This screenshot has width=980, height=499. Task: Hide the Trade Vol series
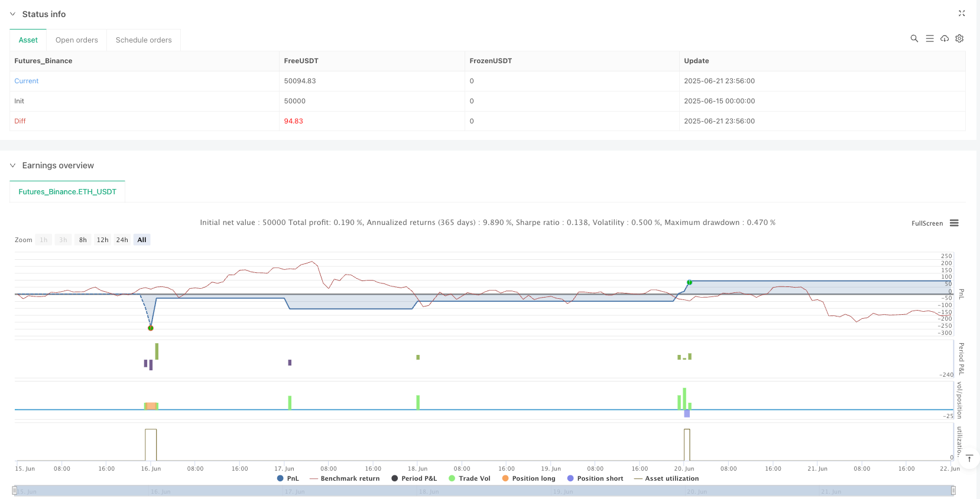click(x=469, y=478)
